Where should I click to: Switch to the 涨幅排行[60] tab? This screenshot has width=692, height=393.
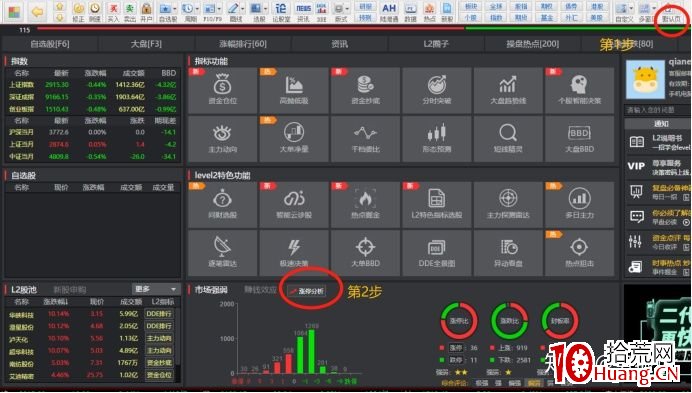tap(243, 44)
